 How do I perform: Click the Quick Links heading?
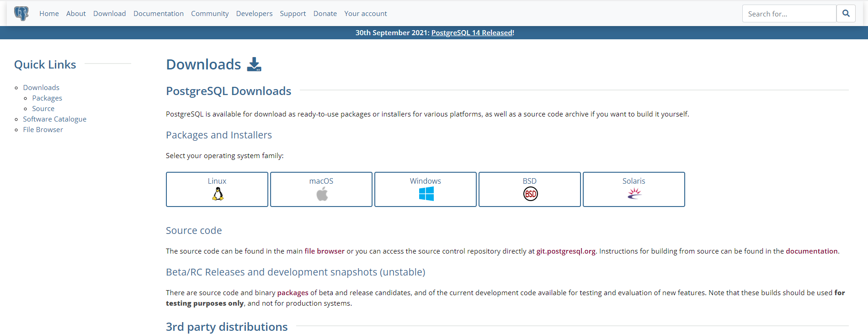pos(45,64)
